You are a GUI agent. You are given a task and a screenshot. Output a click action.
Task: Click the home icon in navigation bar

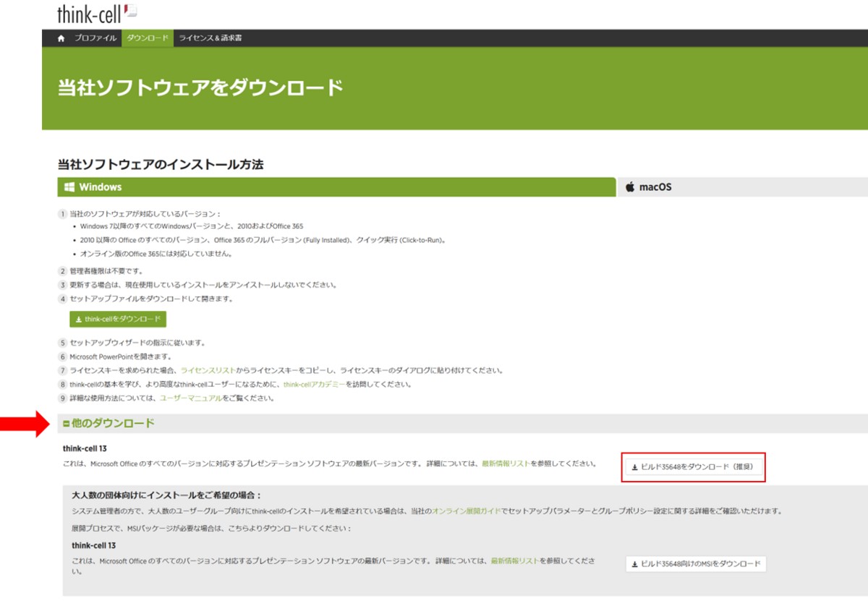tap(61, 38)
